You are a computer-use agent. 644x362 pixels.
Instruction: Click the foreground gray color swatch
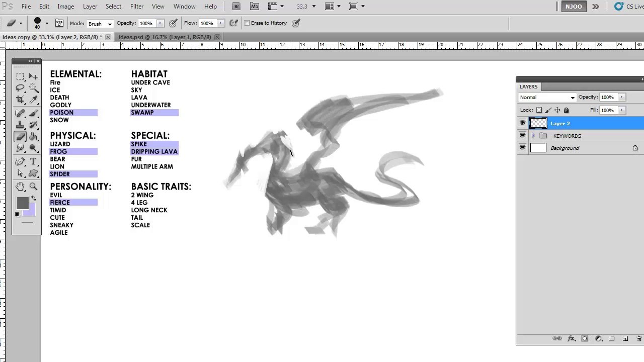pyautogui.click(x=22, y=203)
